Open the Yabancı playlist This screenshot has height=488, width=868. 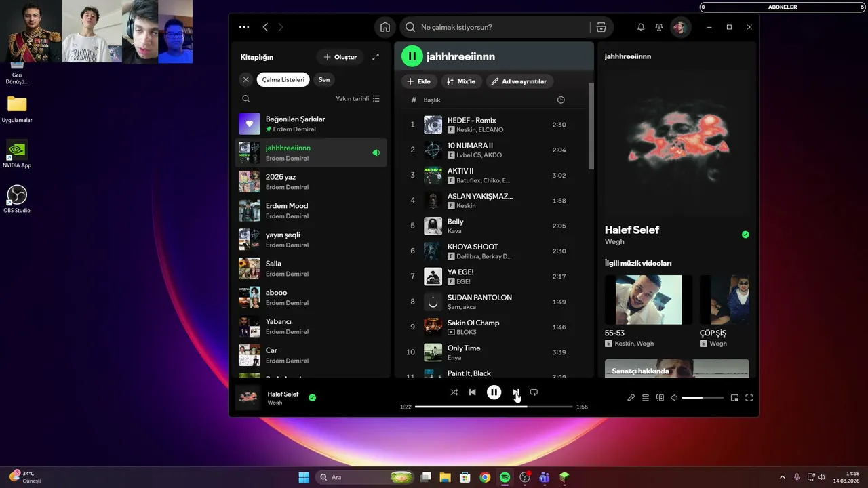point(311,326)
